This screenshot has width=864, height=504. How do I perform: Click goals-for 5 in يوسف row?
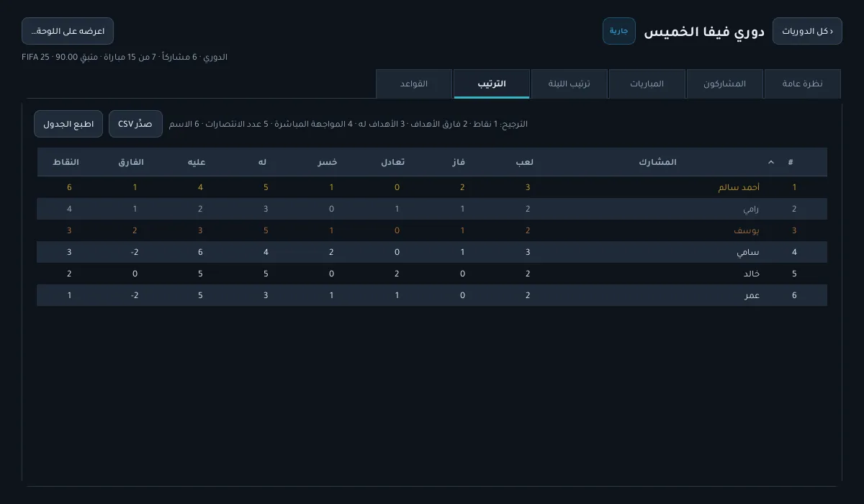(266, 230)
